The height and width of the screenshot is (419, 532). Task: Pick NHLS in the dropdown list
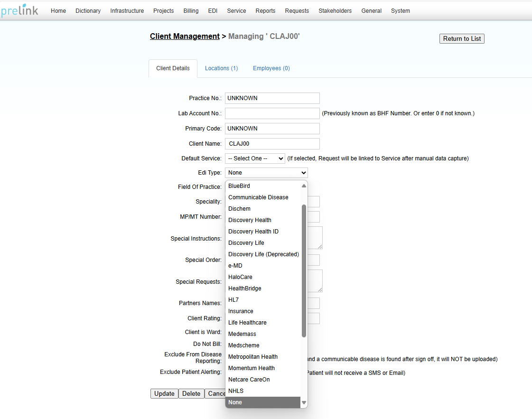[263, 391]
